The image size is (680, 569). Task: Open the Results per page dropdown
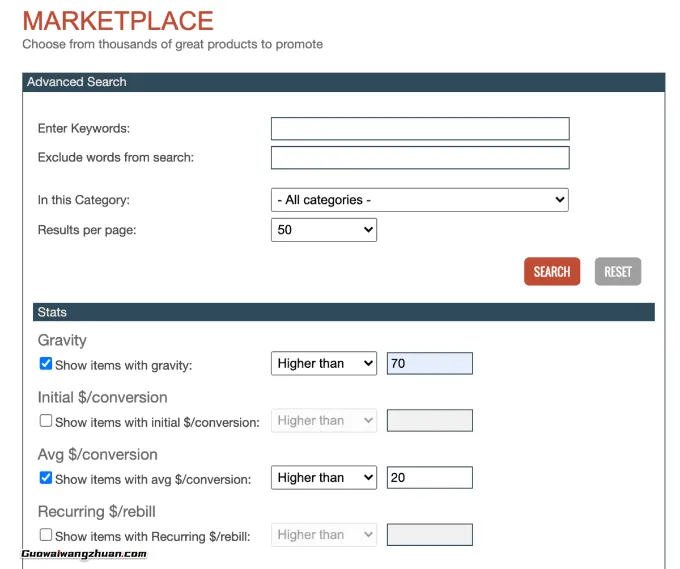pyautogui.click(x=324, y=230)
